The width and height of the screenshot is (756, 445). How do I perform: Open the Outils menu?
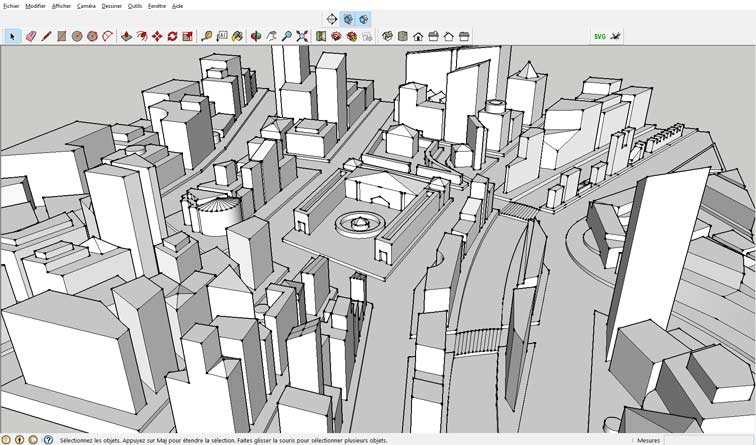click(135, 6)
